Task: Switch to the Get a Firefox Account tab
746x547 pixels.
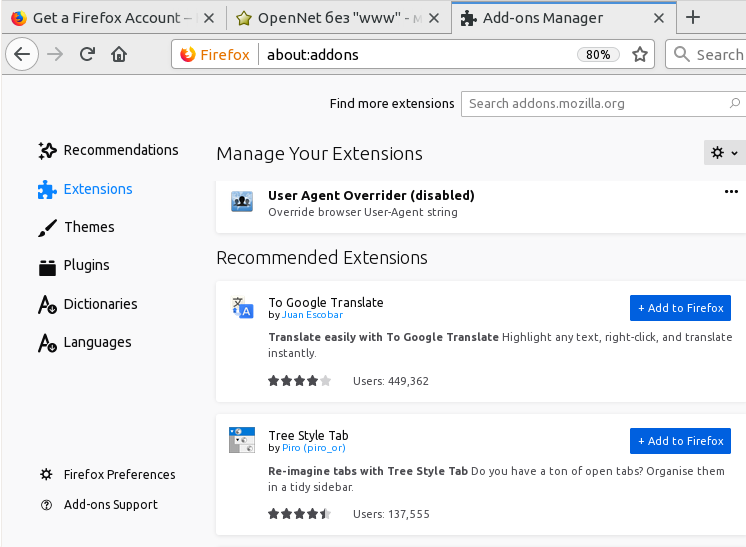Action: click(x=113, y=18)
